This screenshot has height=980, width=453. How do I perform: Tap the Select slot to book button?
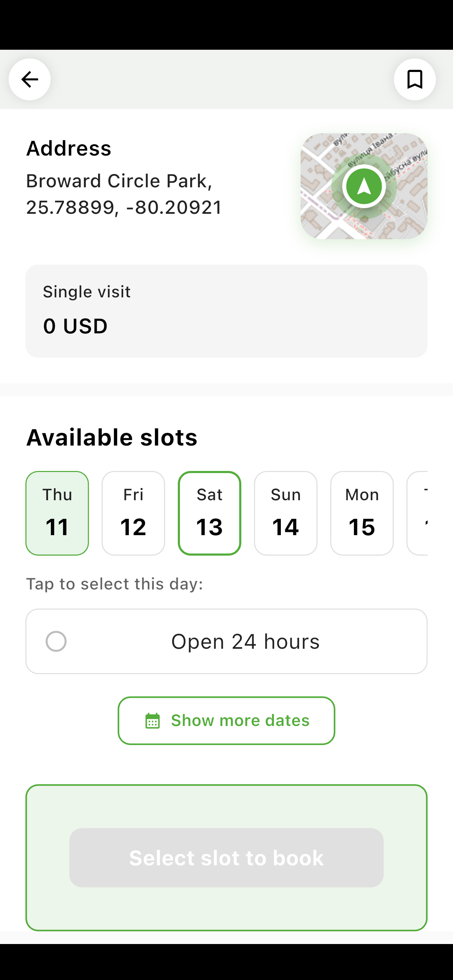[x=226, y=858]
